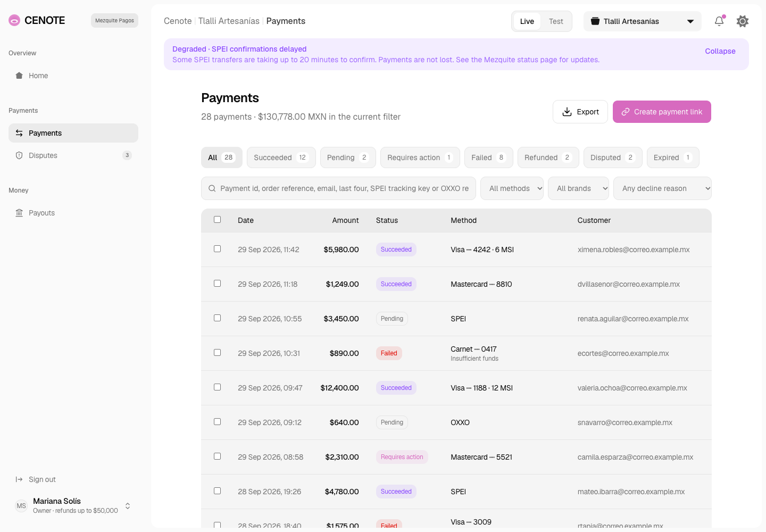Click the Sign out arrow icon

pyautogui.click(x=19, y=479)
